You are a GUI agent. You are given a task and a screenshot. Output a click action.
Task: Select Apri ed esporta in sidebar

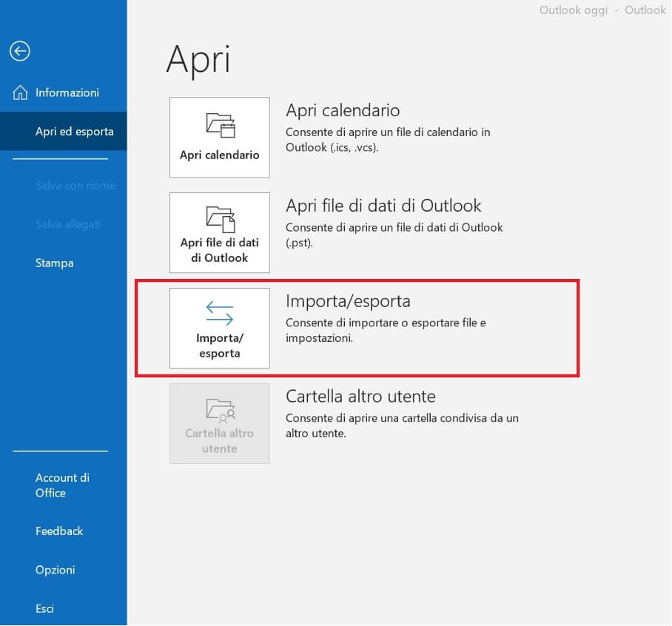click(64, 131)
